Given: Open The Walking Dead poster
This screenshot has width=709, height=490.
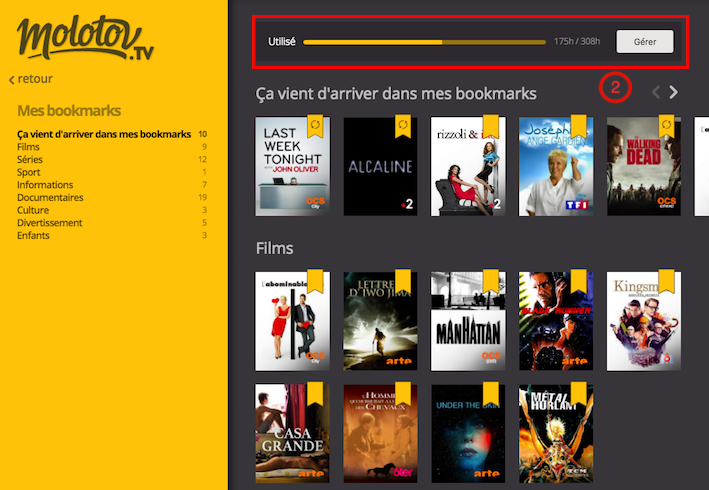Looking at the screenshot, I should coord(643,166).
